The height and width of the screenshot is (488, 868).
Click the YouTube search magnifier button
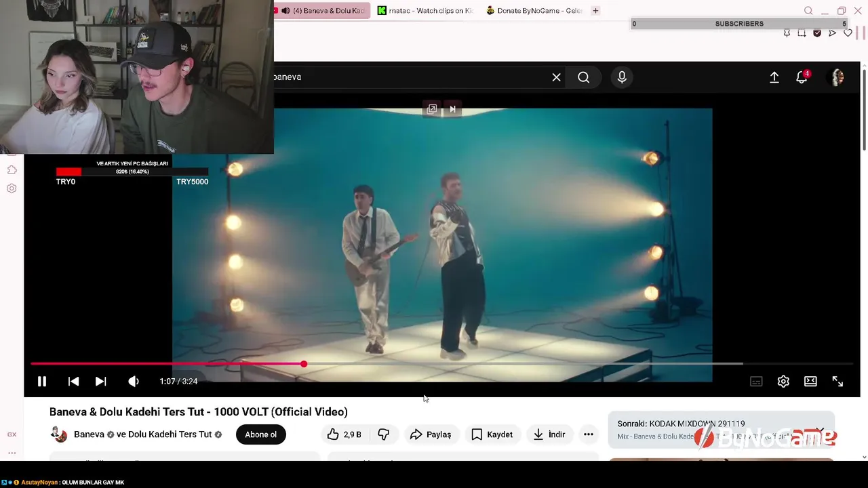583,77
